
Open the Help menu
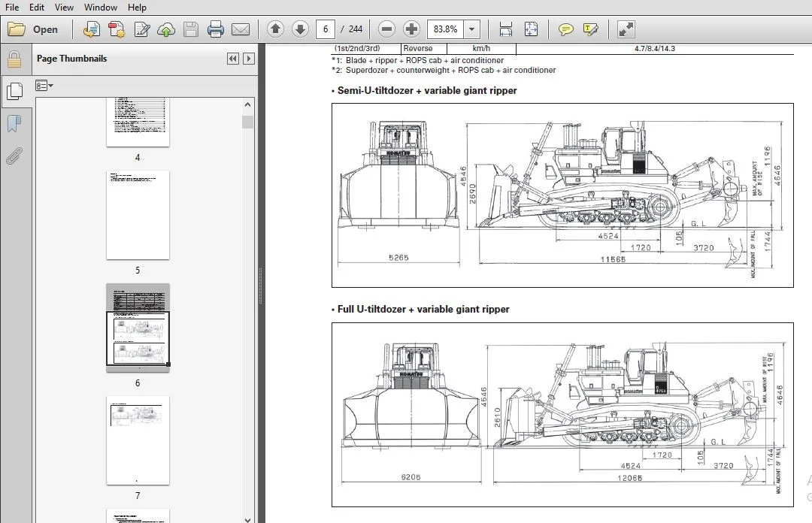pyautogui.click(x=137, y=8)
